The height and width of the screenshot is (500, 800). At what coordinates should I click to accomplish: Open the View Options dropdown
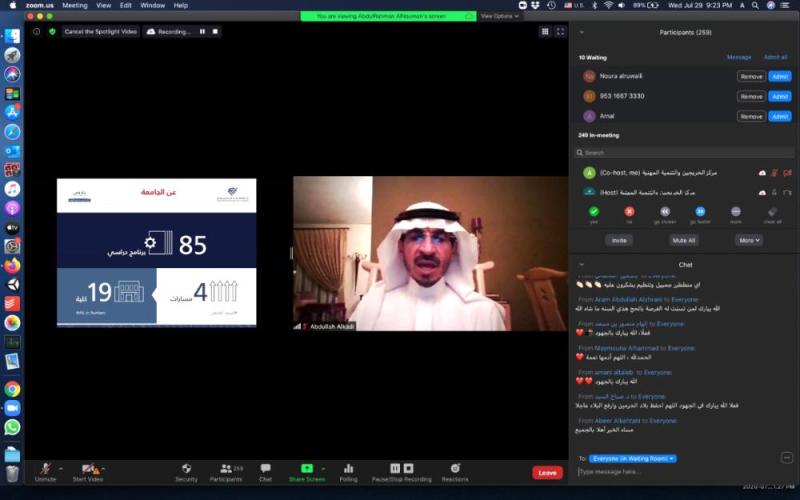(x=499, y=16)
